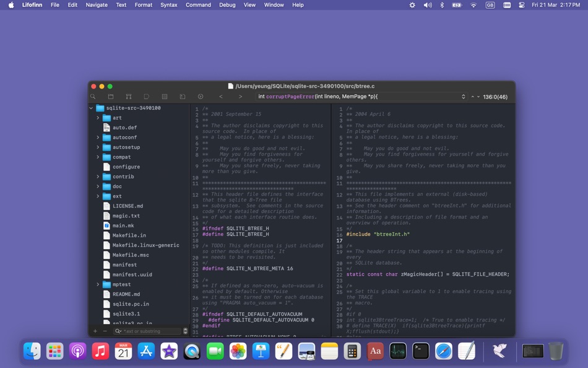Open the version control branch icon
Screen dimensions: 588x368
(x=129, y=97)
